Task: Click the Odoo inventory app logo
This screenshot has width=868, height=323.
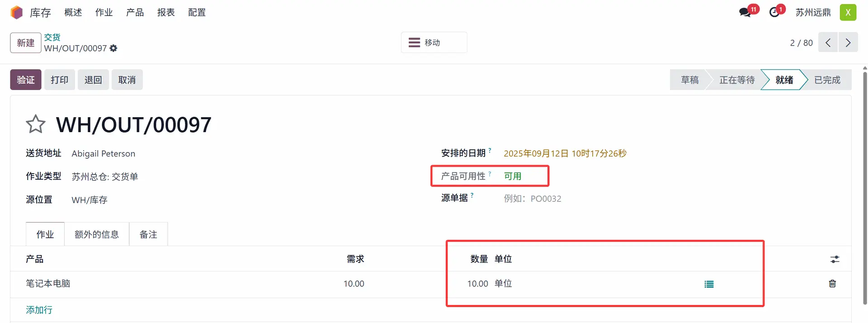Action: 17,12
